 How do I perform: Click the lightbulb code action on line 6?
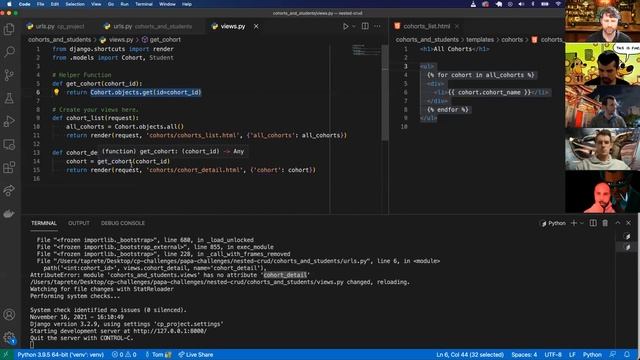[x=56, y=92]
